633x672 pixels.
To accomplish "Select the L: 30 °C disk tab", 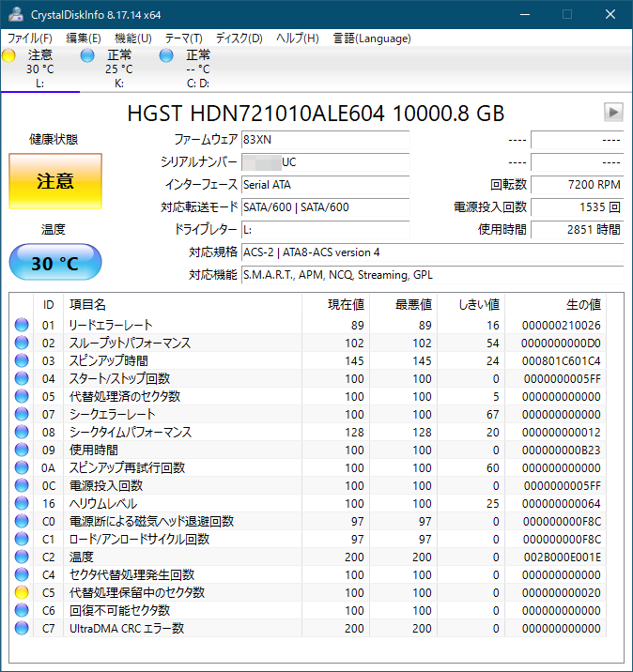I will pos(40,69).
